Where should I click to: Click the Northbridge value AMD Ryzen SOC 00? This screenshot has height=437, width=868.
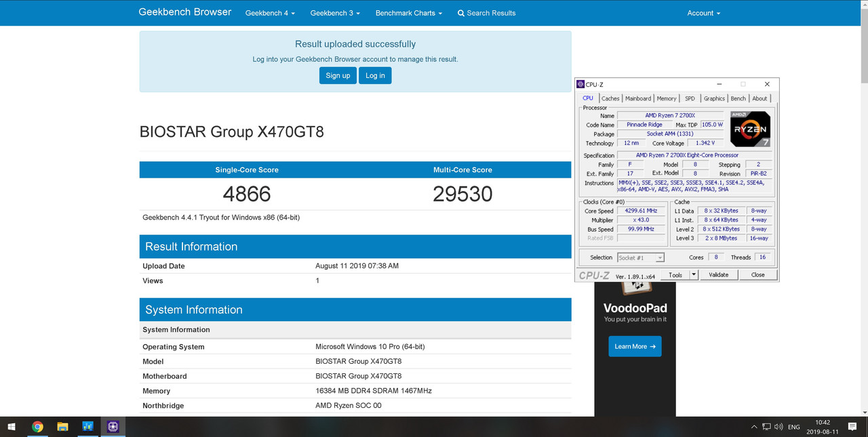tap(349, 406)
